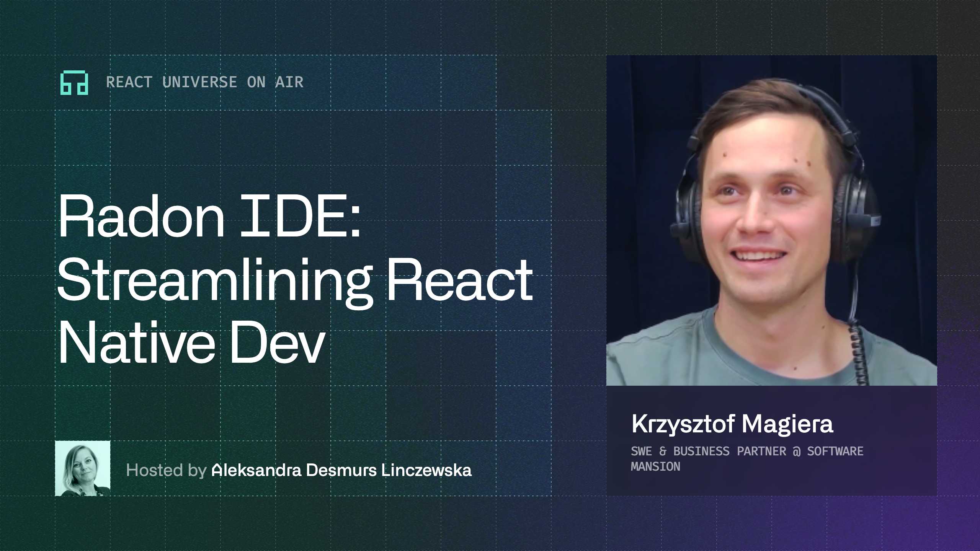Click the 'Hosted by' text
The image size is (980, 551).
click(x=166, y=470)
